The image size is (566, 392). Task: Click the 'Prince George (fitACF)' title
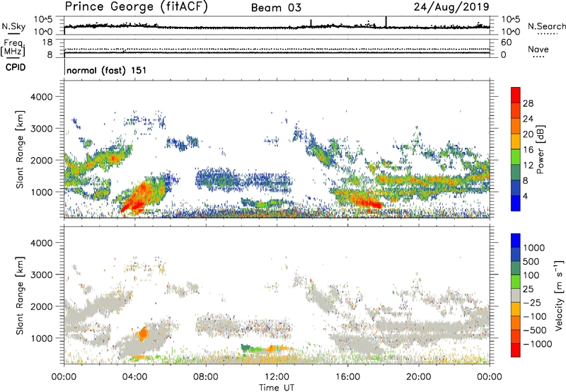click(x=136, y=6)
